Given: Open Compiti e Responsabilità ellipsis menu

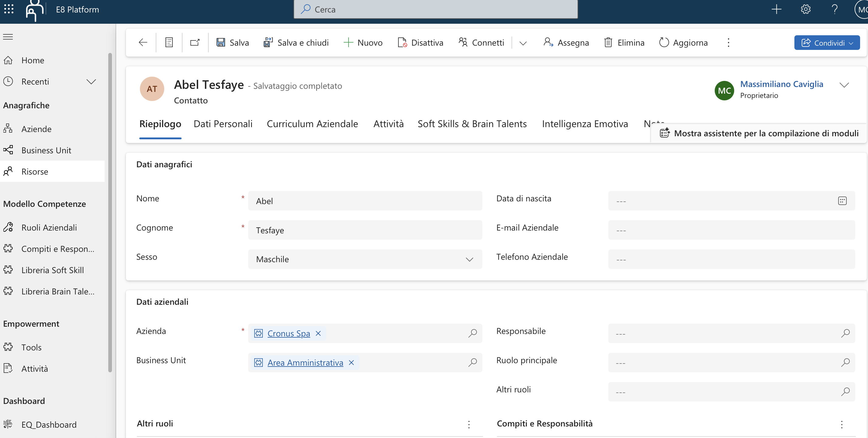Looking at the screenshot, I should pyautogui.click(x=841, y=424).
